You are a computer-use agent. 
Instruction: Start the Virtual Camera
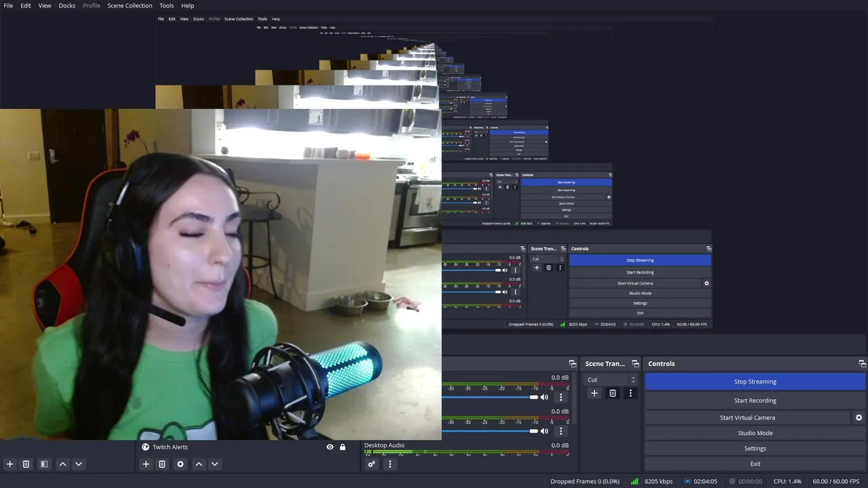pos(747,418)
